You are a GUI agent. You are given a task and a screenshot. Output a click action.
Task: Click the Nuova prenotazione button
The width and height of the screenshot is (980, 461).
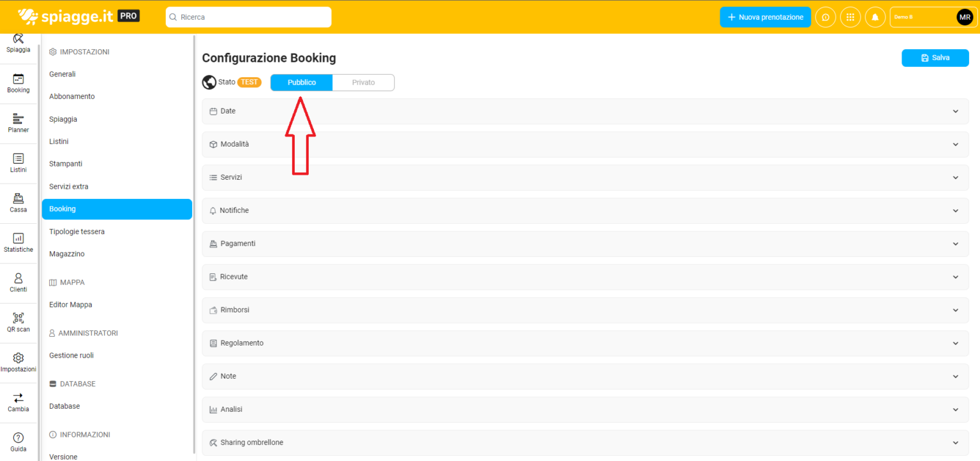[x=765, y=17]
